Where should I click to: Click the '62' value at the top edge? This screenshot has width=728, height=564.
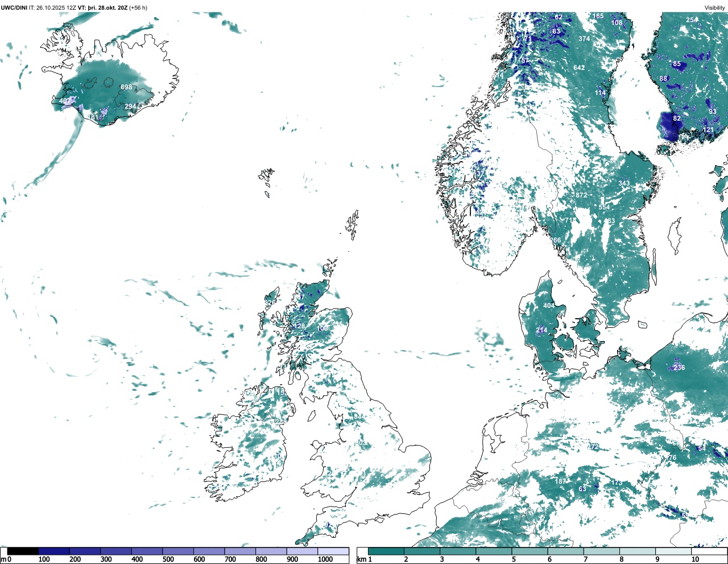(x=559, y=17)
